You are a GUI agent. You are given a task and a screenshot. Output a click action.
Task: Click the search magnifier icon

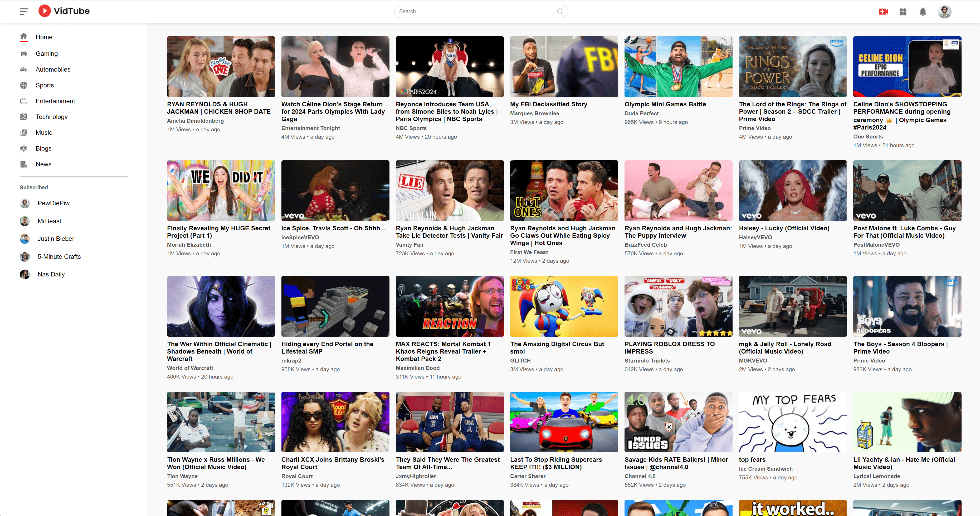point(560,11)
